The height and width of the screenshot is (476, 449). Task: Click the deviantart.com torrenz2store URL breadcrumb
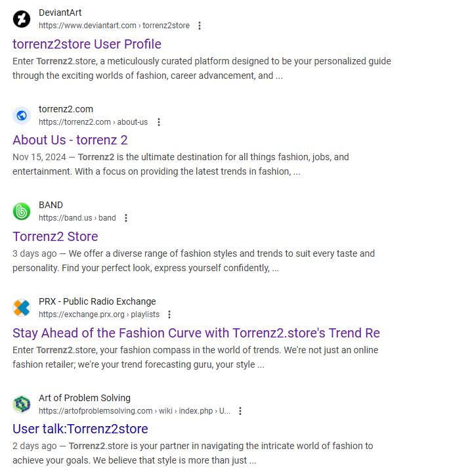[x=114, y=26]
